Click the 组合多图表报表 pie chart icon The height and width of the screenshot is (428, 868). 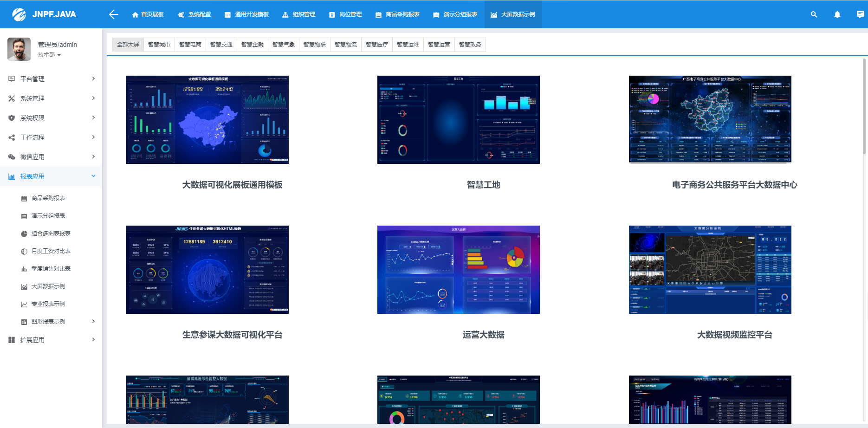24,233
